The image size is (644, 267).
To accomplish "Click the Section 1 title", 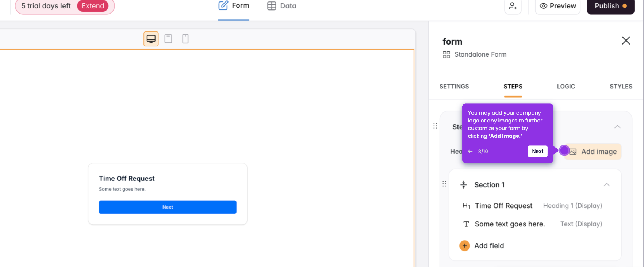I will click(x=489, y=185).
